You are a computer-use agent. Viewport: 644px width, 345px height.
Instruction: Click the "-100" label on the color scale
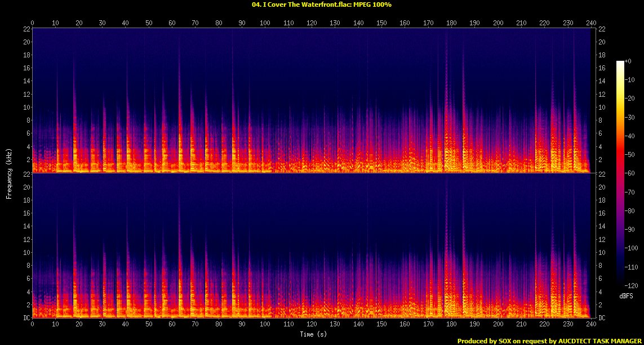tap(631, 248)
